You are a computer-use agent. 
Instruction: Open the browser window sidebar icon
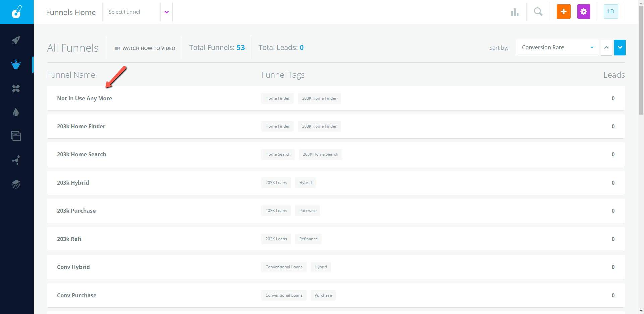pos(16,136)
